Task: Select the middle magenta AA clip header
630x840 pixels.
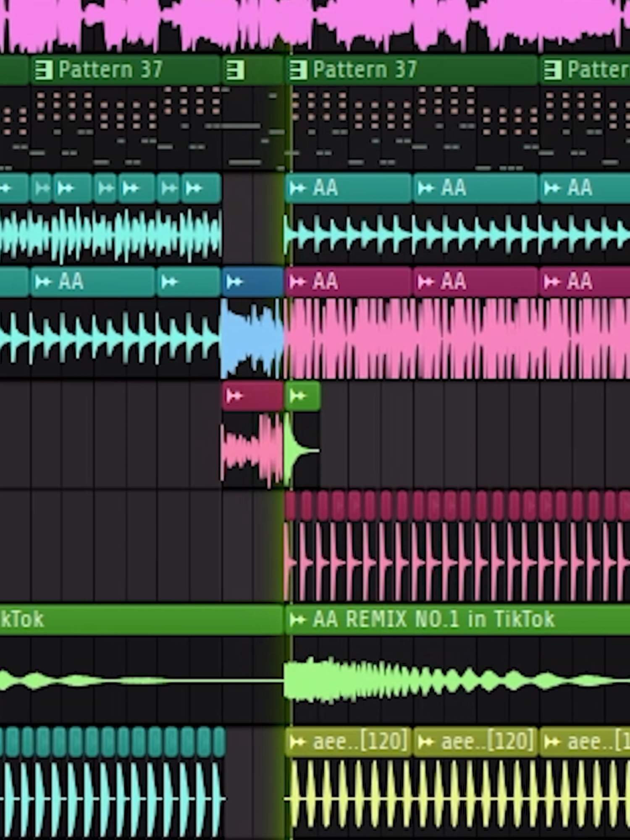Action: point(476,281)
